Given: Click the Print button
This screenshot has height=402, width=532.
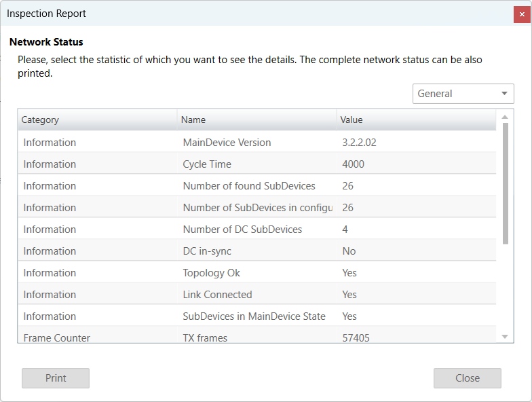Looking at the screenshot, I should tap(56, 378).
